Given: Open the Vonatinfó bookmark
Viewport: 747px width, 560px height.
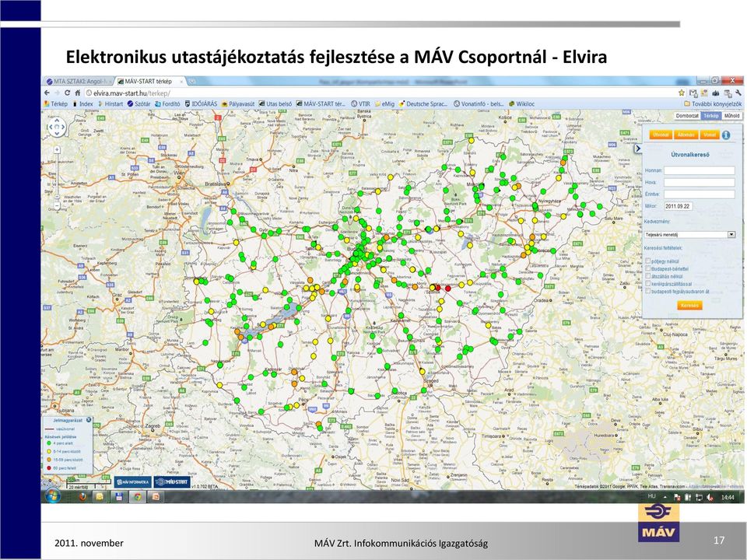Looking at the screenshot, I should [479, 103].
